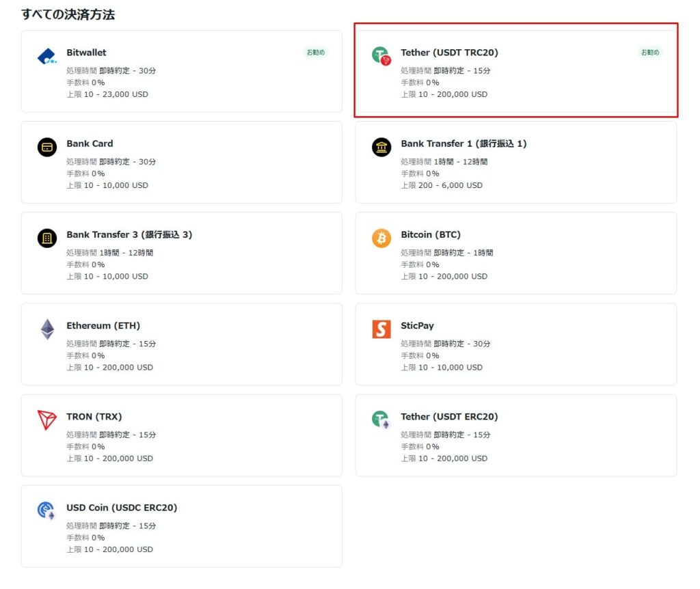Screen dimensions: 700x589
Task: Select the Bitwallet payment method card
Action: 181,71
